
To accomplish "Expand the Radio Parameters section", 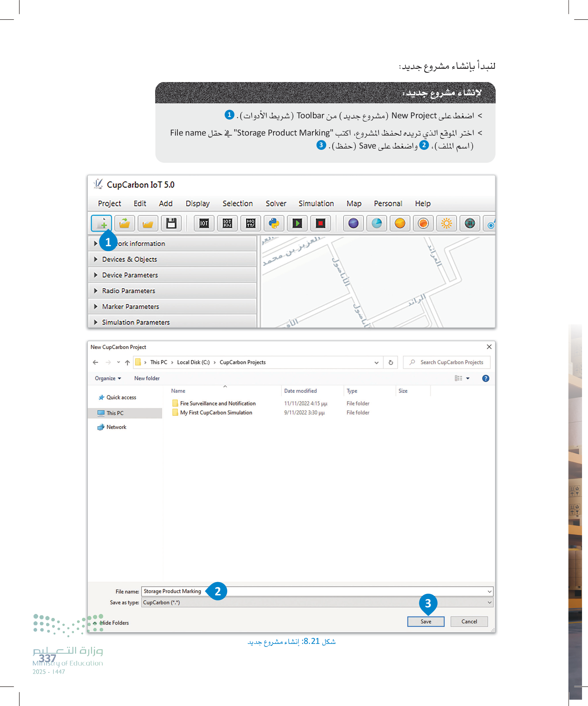I will click(129, 291).
